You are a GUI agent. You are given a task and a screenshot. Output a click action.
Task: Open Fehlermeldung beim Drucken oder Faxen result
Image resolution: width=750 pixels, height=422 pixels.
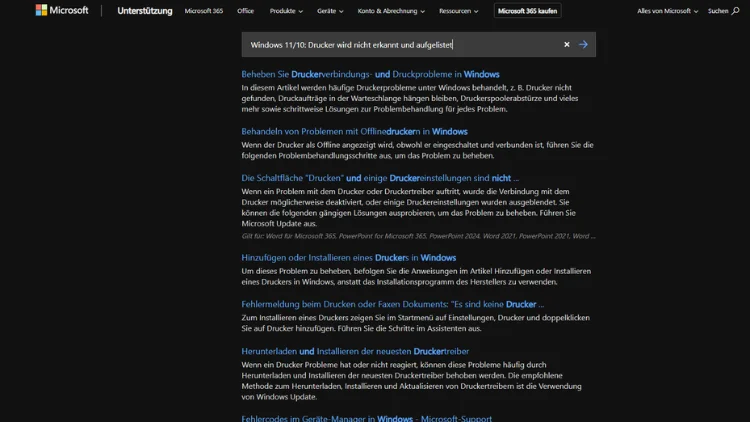click(392, 304)
